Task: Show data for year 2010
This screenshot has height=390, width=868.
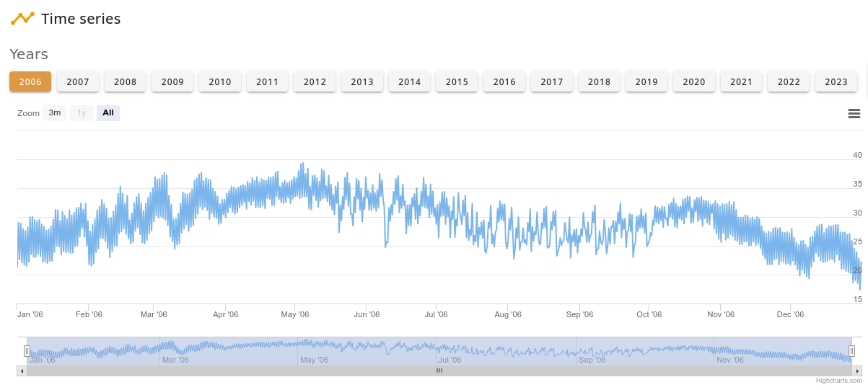Action: click(220, 81)
